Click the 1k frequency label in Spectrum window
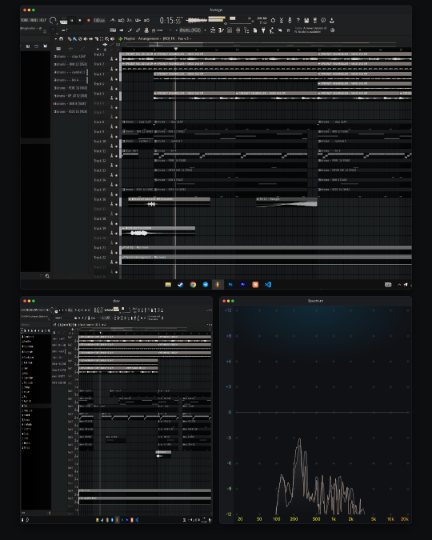Screen dimensions: 432x540 (x=333, y=519)
